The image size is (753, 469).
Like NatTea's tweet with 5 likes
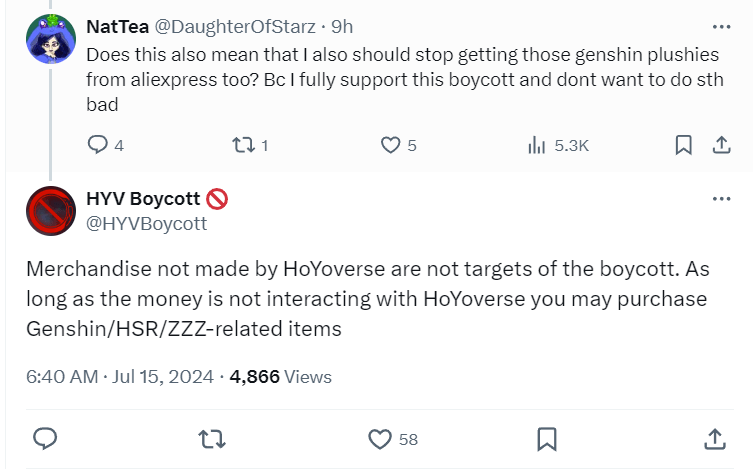click(x=391, y=145)
